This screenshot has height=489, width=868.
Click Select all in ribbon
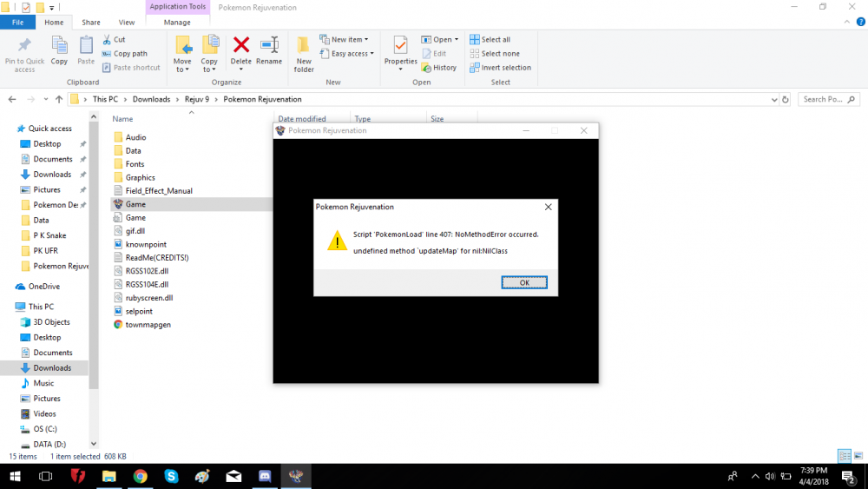pyautogui.click(x=490, y=39)
